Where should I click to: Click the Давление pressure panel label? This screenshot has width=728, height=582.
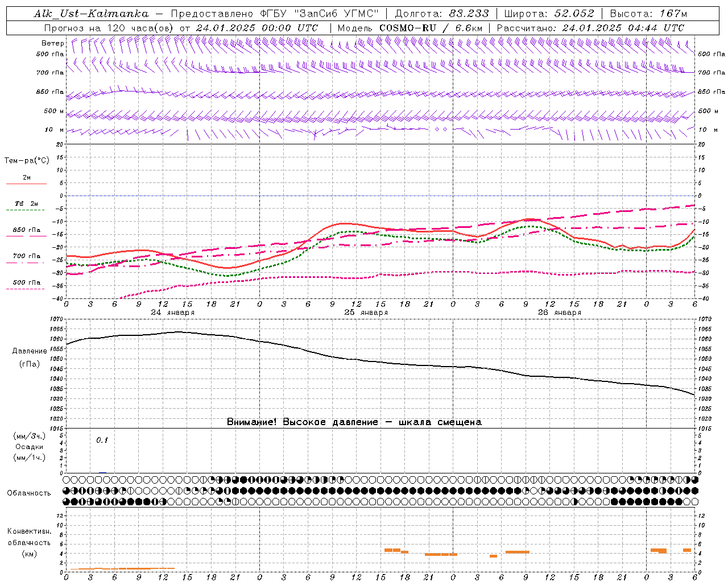[x=30, y=351]
